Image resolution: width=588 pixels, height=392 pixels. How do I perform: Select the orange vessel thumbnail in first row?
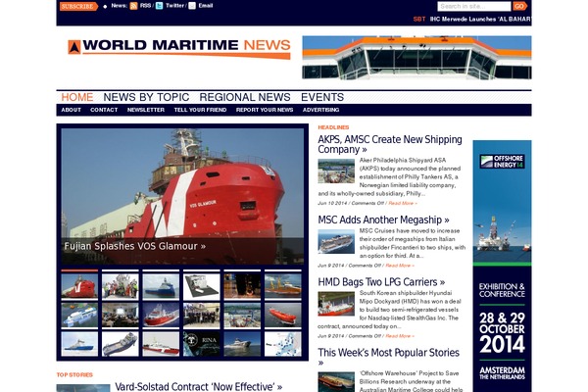(283, 286)
